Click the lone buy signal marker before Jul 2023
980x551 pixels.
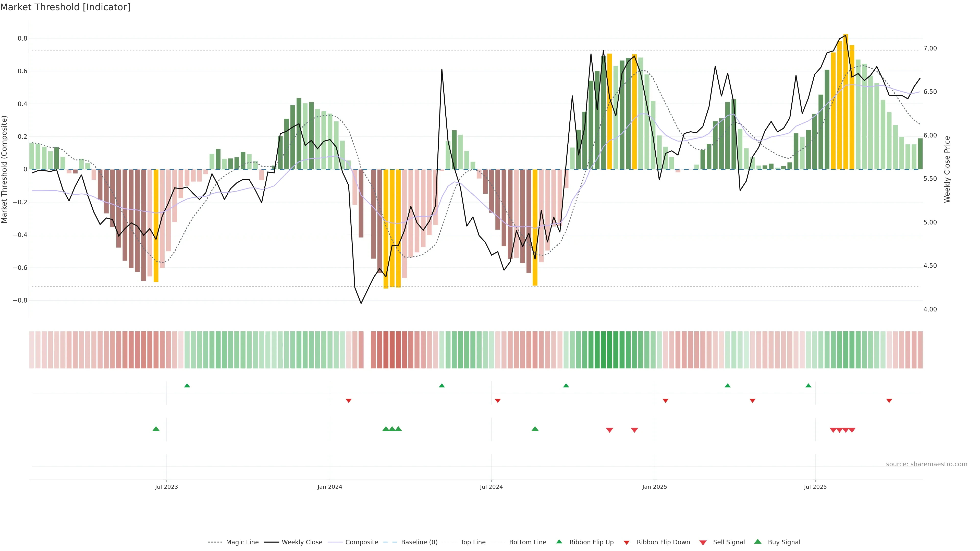[x=156, y=429]
